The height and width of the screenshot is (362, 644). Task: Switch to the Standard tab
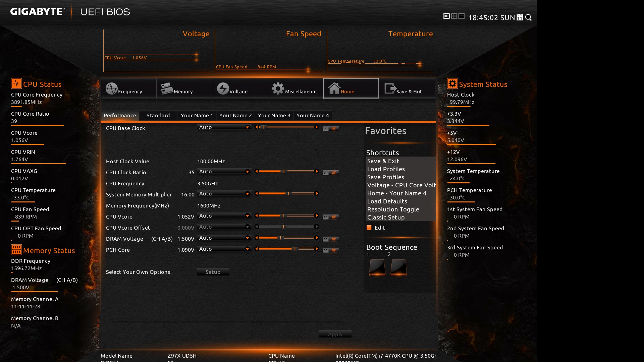(158, 115)
